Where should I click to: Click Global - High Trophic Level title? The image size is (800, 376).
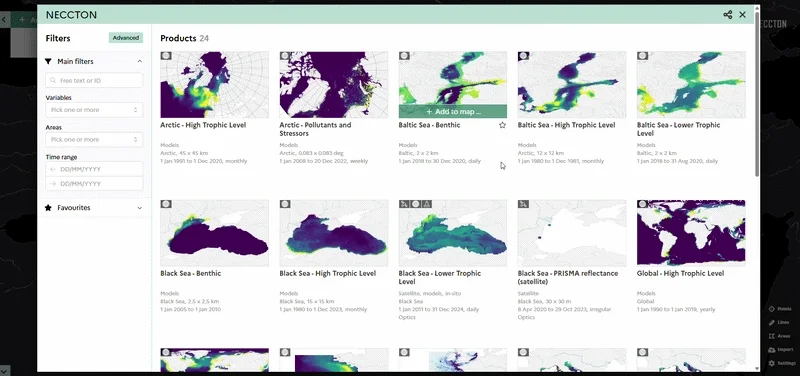point(681,273)
